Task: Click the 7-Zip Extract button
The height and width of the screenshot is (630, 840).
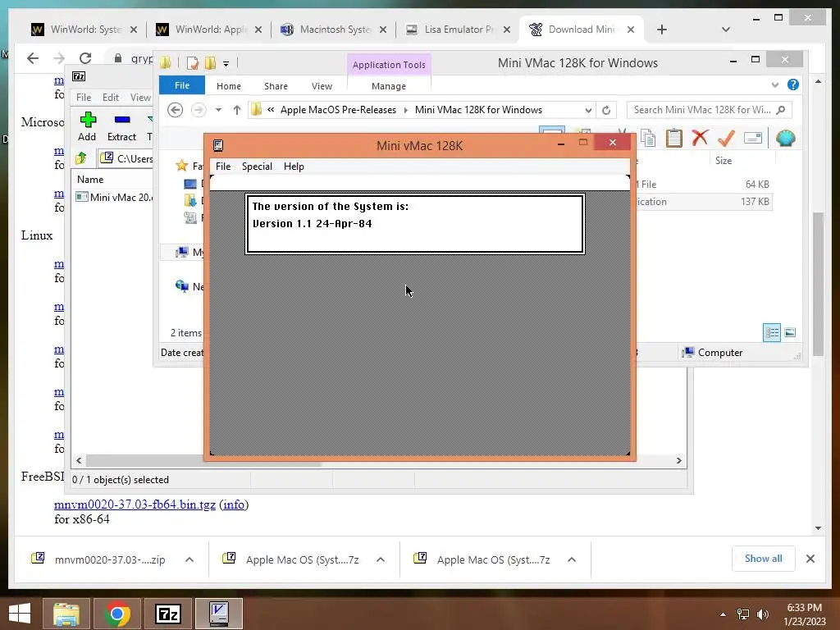Action: 121,127
